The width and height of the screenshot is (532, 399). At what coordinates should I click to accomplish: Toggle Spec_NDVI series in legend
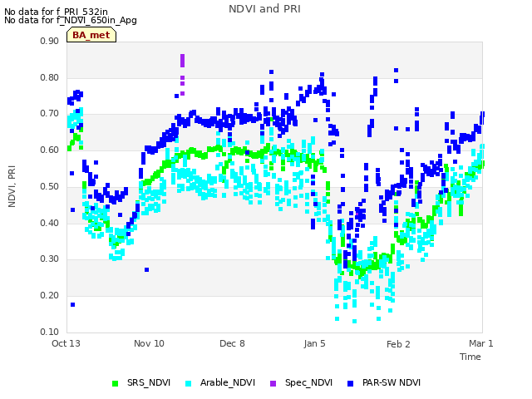(x=301, y=382)
